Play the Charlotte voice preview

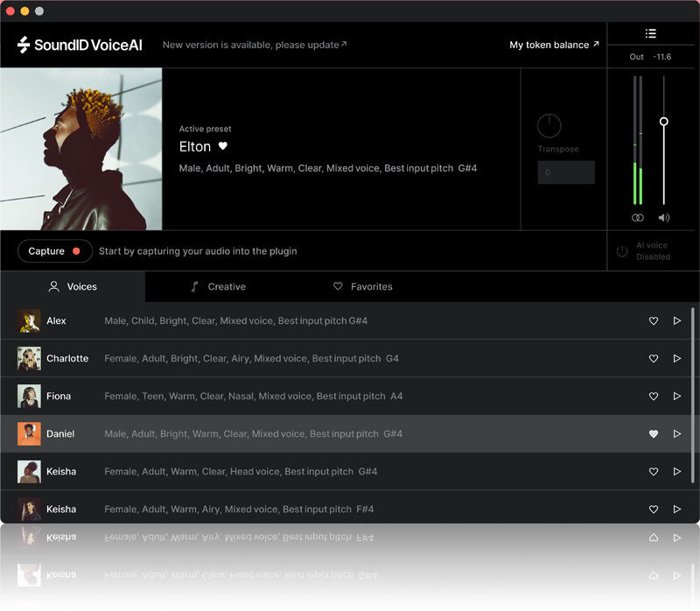point(677,358)
